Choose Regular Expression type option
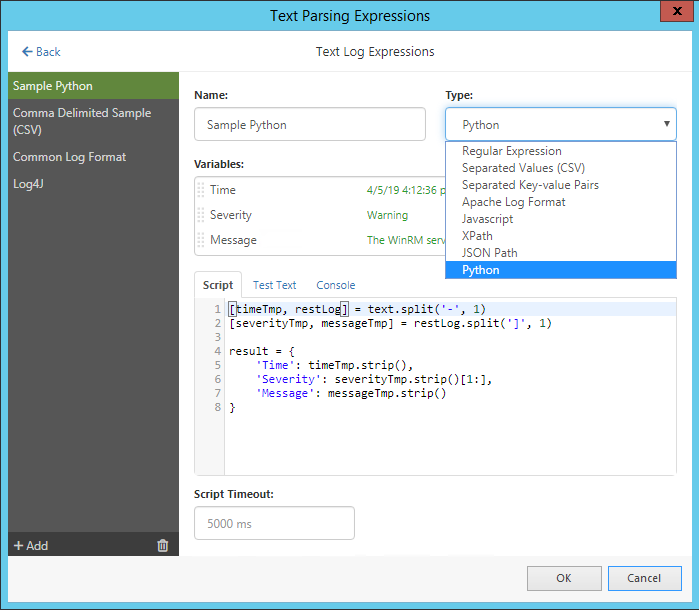699x610 pixels. 561,151
